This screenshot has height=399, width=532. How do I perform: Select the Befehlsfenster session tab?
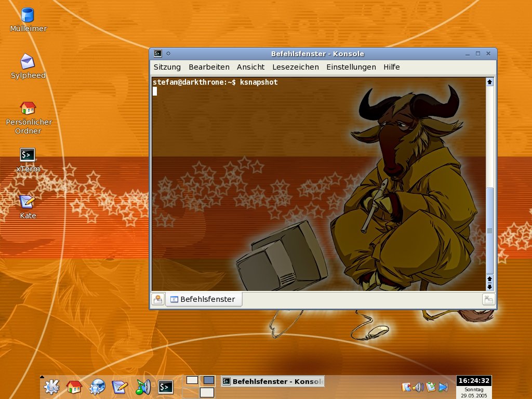point(204,299)
